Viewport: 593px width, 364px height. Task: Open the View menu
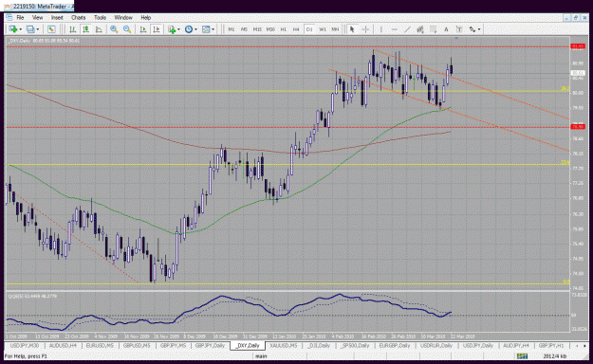tap(37, 17)
